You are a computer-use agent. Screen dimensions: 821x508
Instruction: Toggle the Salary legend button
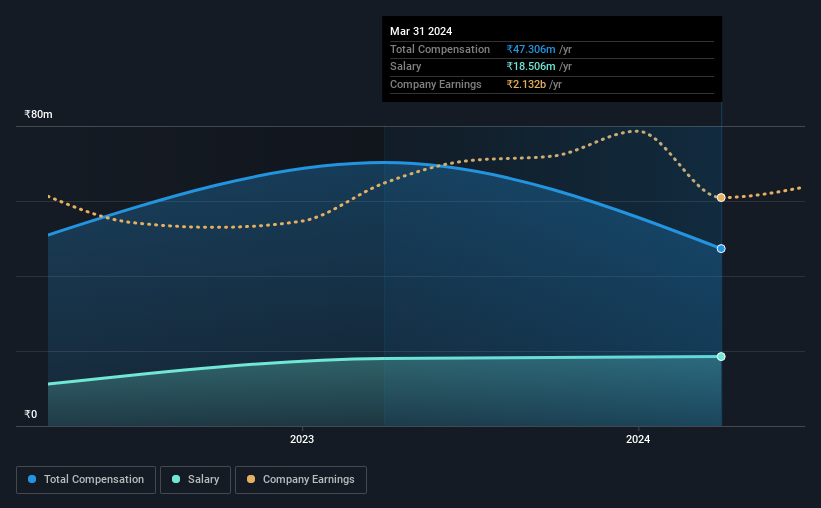(195, 480)
